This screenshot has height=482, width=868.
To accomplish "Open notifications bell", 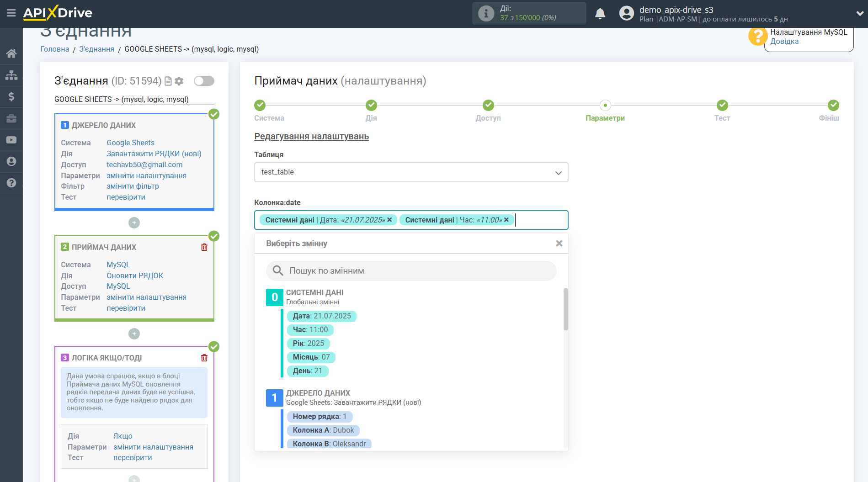I will click(600, 13).
